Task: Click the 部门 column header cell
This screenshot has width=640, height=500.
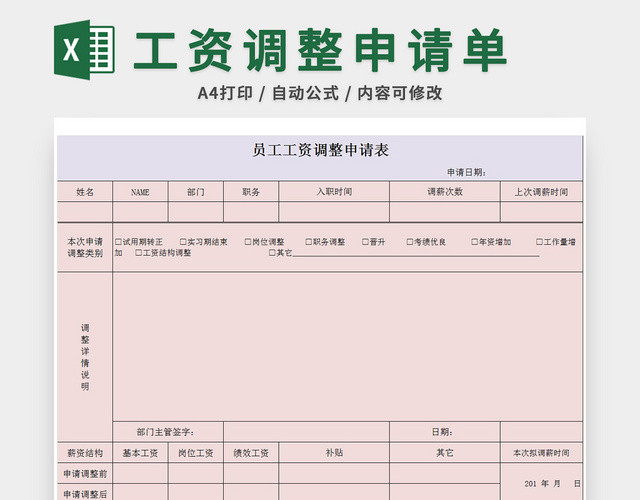Action: tap(196, 191)
